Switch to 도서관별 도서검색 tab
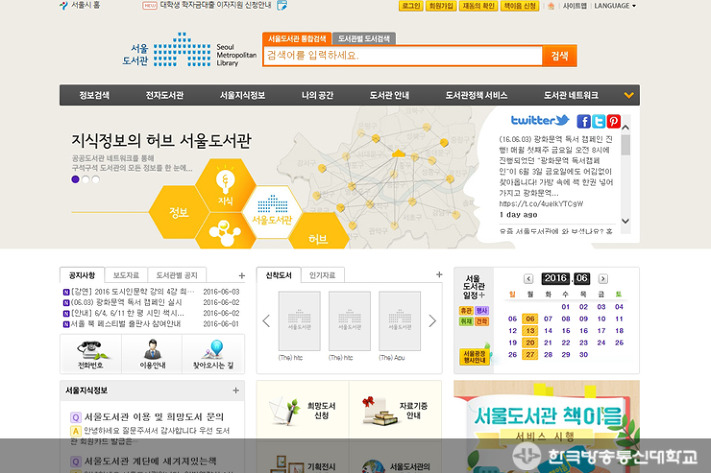 [x=364, y=39]
